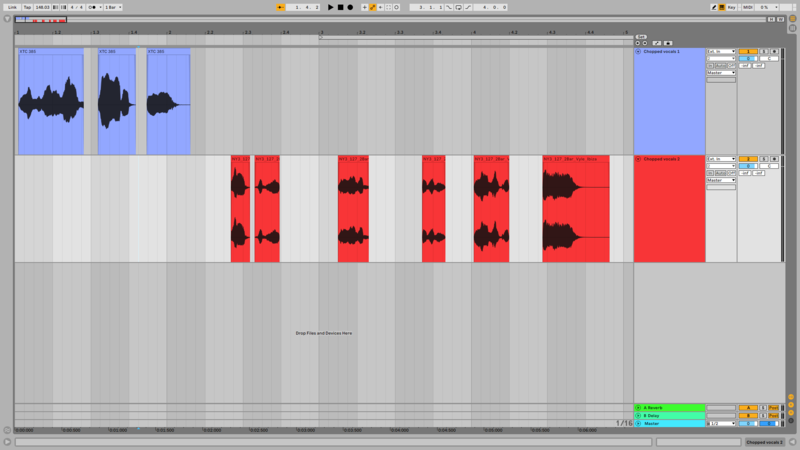This screenshot has height=450, width=800.
Task: Open Master output dropdown on Chopped vocals 1
Action: click(x=721, y=73)
